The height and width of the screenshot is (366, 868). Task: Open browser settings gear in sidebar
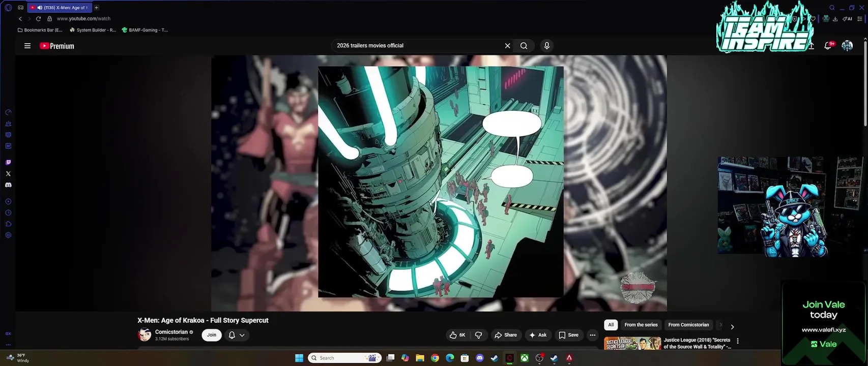coord(8,235)
